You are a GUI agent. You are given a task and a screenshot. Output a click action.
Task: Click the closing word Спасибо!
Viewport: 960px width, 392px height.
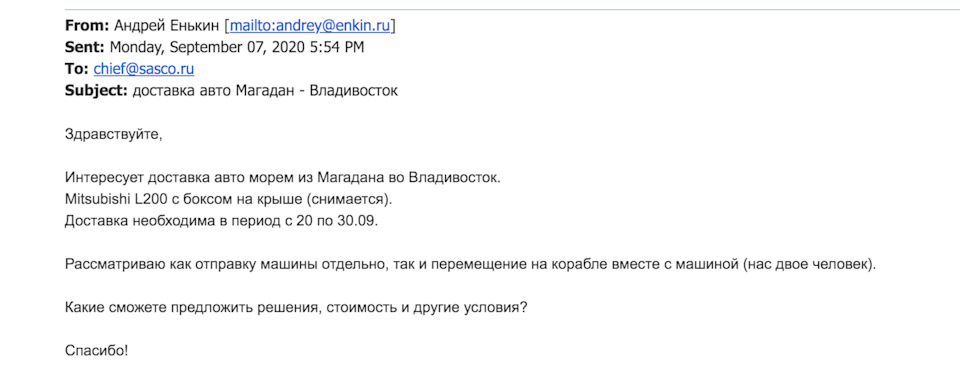97,352
